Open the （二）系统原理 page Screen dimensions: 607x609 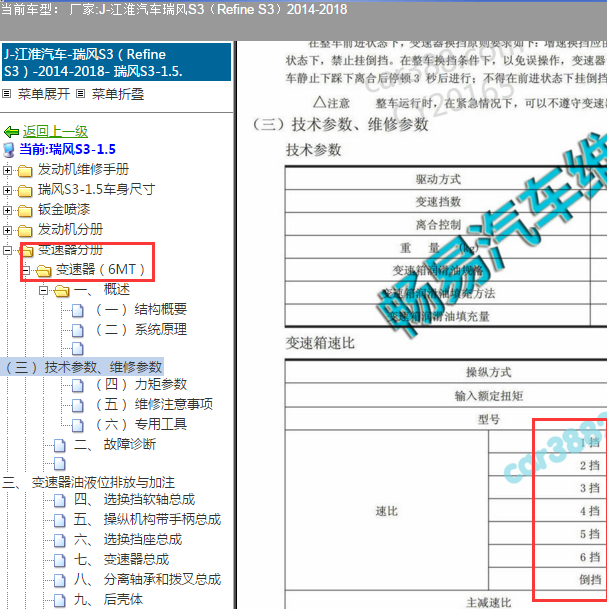[x=141, y=329]
